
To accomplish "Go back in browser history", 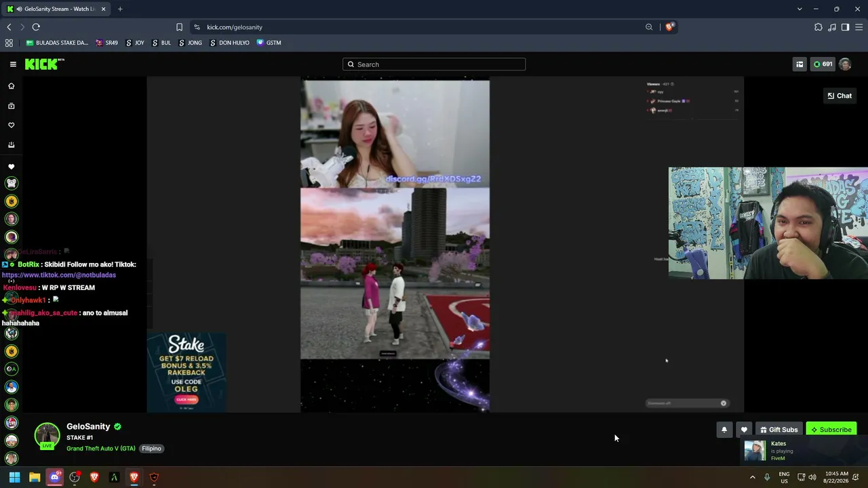I will [9, 27].
